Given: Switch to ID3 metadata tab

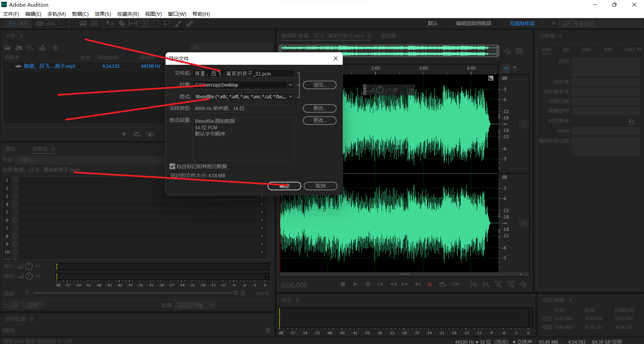Looking at the screenshot, I should tap(567, 50).
